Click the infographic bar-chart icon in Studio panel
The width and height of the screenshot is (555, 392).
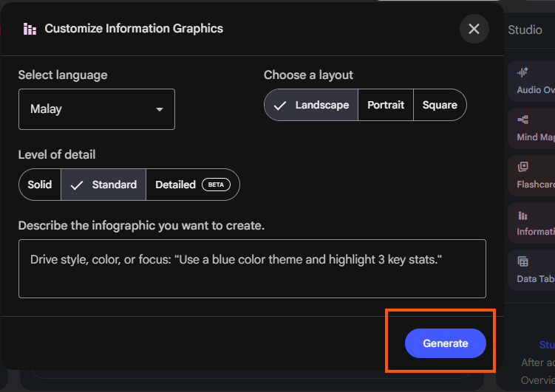[523, 216]
